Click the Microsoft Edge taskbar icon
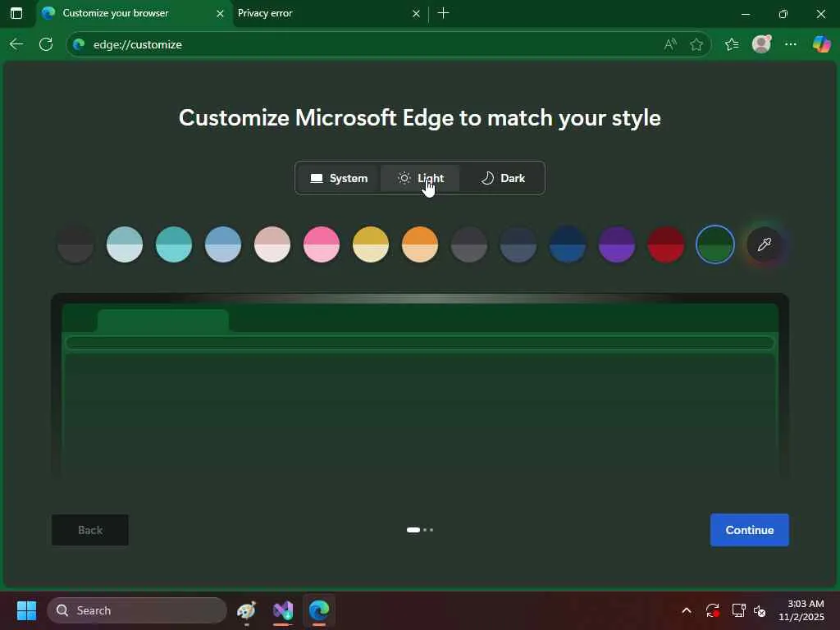Viewport: 840px width, 630px height. 319,610
